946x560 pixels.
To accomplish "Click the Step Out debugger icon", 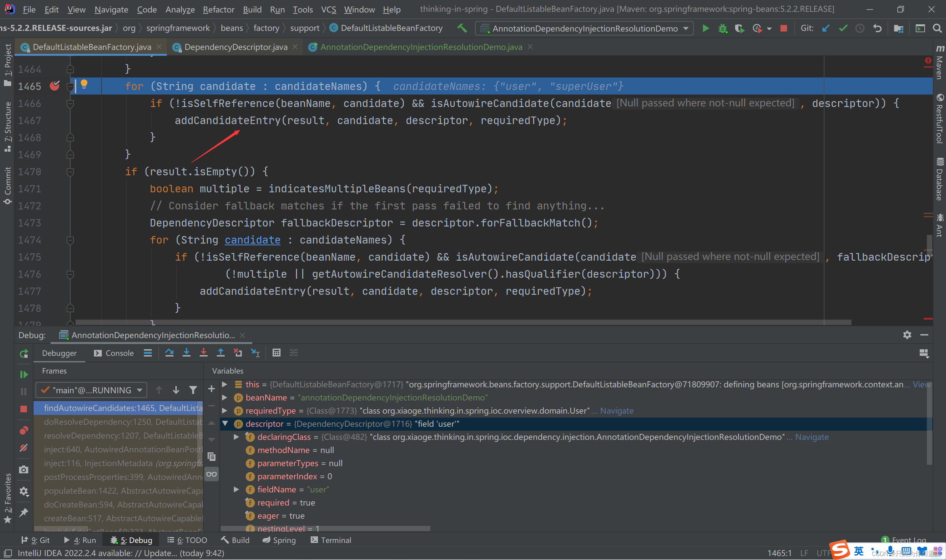I will [x=220, y=353].
